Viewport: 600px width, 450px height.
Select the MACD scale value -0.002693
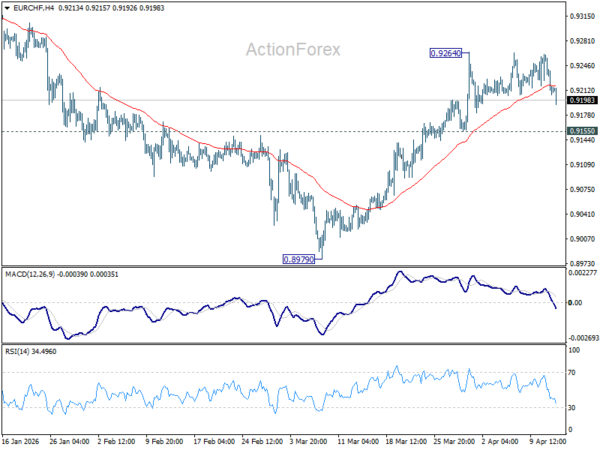[x=582, y=338]
